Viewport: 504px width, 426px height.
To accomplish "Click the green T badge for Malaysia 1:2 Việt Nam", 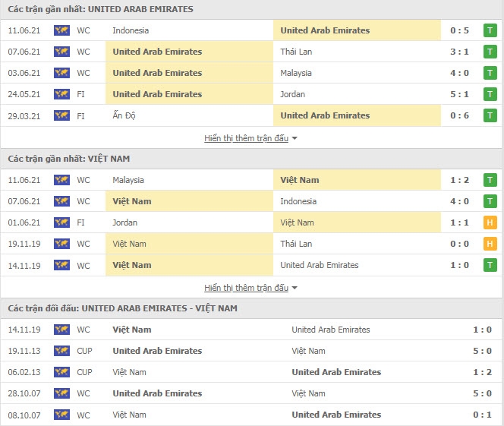I will (x=490, y=180).
